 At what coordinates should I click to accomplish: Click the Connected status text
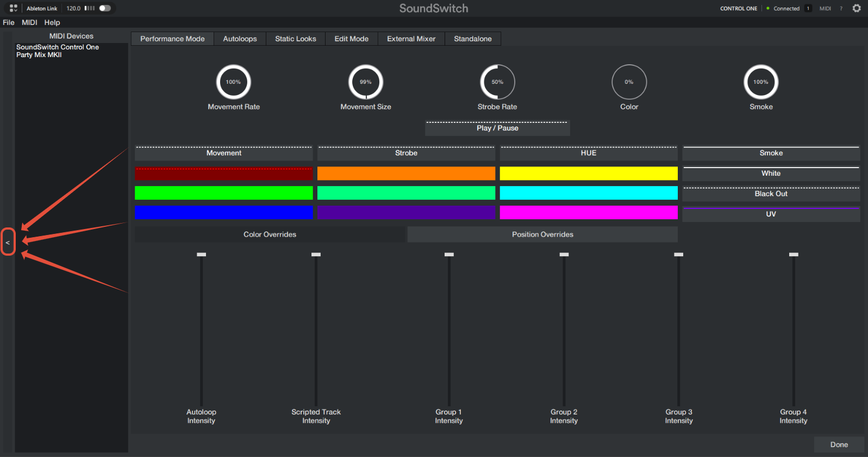click(x=786, y=8)
